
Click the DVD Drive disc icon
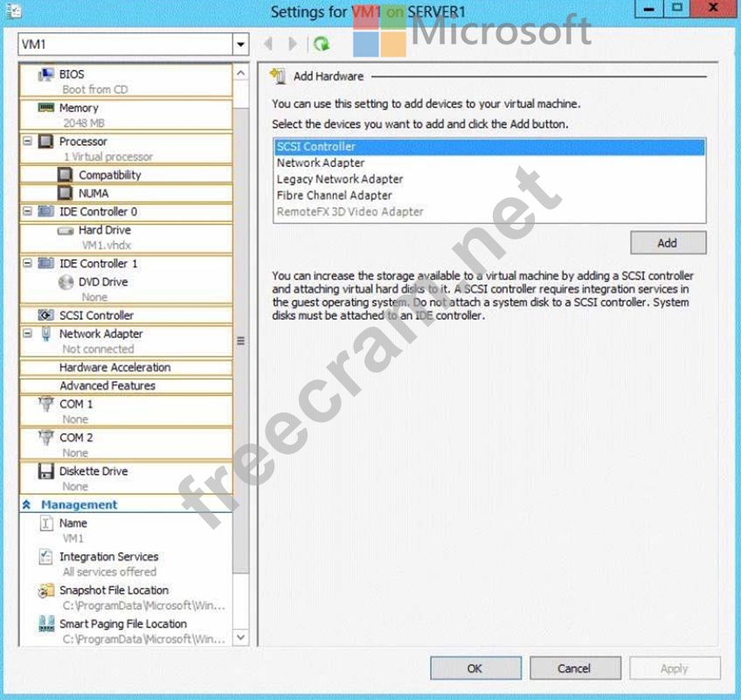point(66,281)
